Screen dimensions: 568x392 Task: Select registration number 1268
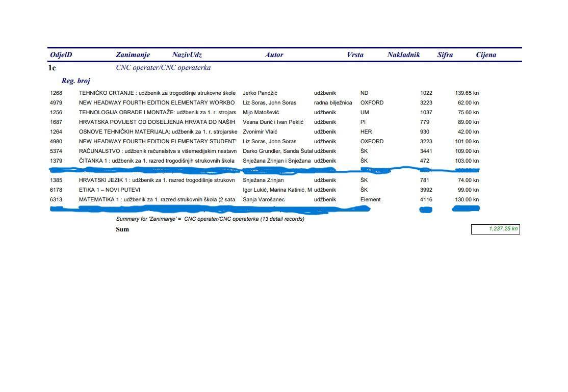coord(56,93)
